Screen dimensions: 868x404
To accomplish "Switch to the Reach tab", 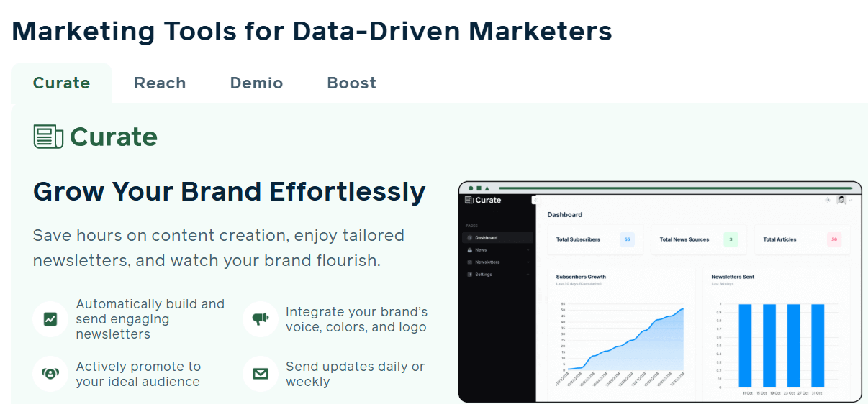I will [160, 83].
